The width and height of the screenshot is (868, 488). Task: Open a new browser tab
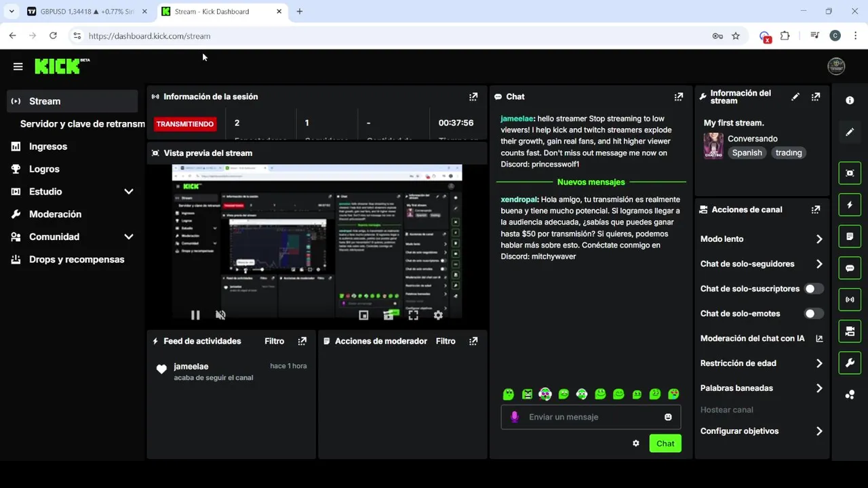(300, 12)
